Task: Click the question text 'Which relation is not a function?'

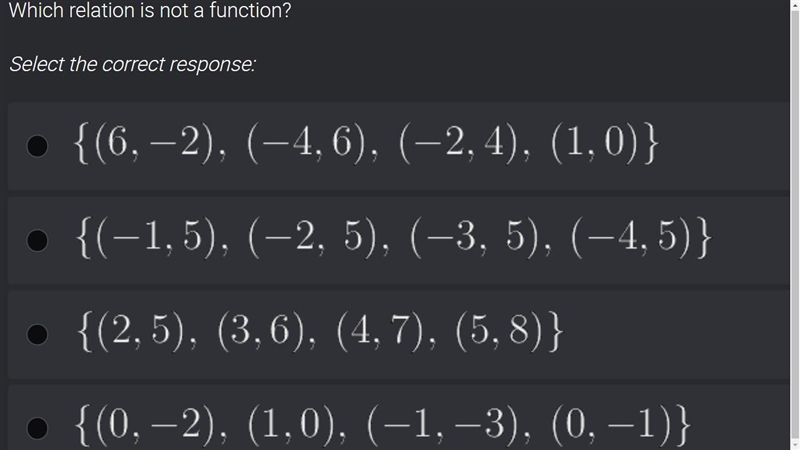Action: pyautogui.click(x=150, y=10)
